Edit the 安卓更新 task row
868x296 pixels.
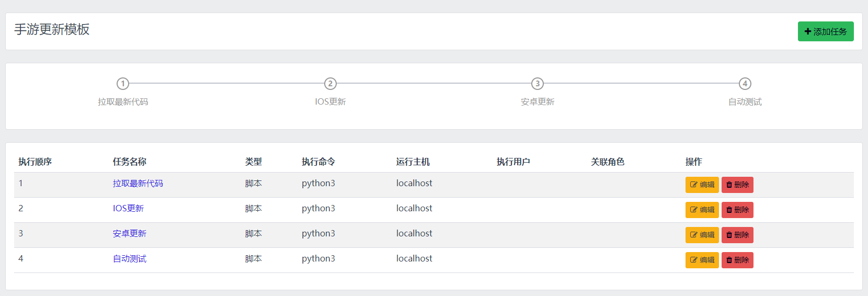click(702, 235)
